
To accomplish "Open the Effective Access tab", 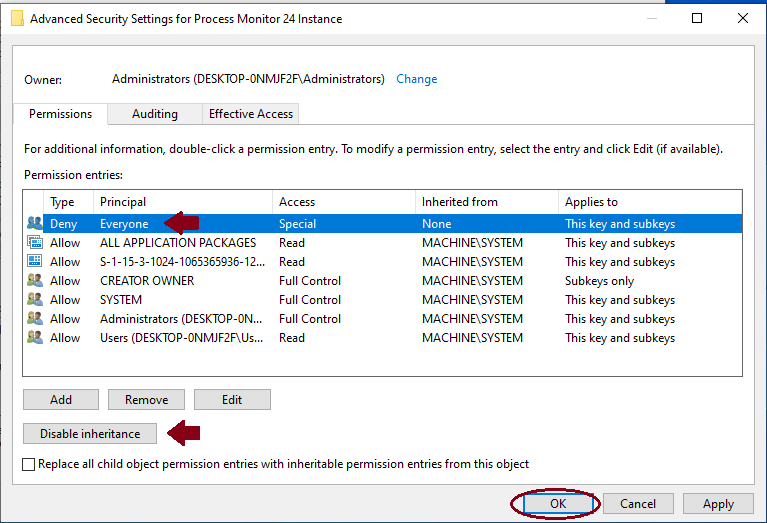I will click(250, 114).
